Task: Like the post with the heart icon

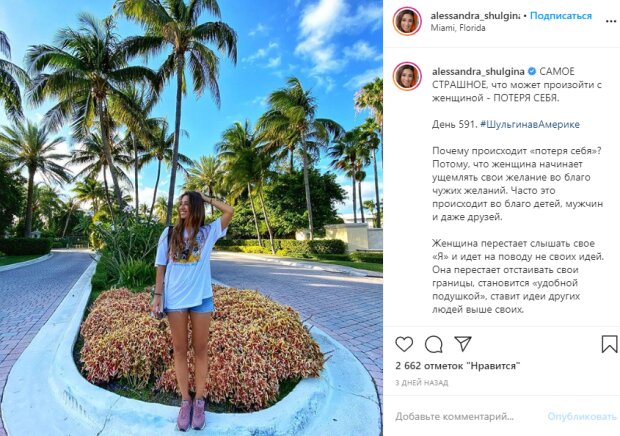Action: tap(404, 344)
